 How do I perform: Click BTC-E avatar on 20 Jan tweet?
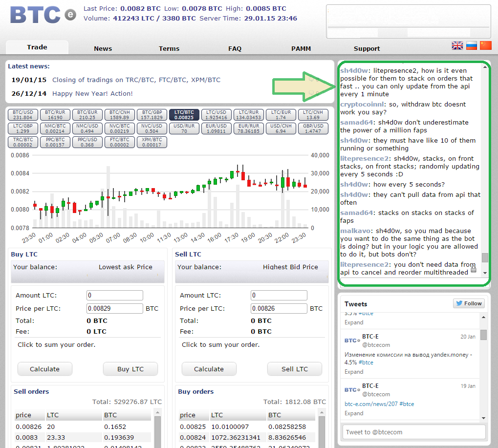[x=352, y=341]
